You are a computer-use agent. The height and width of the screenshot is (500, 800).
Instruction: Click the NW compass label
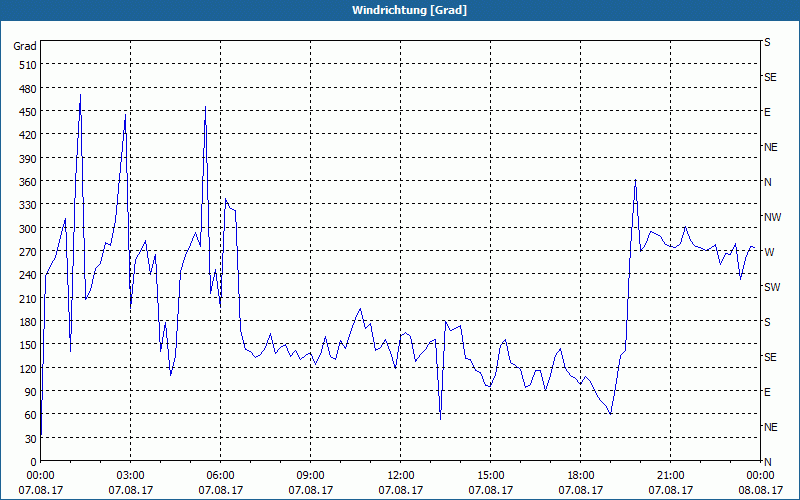click(772, 217)
